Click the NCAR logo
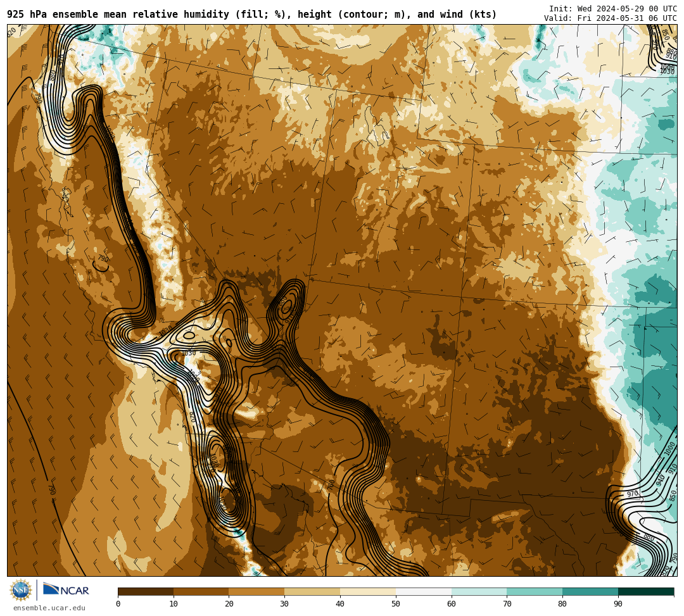684x616 pixels. [x=66, y=589]
